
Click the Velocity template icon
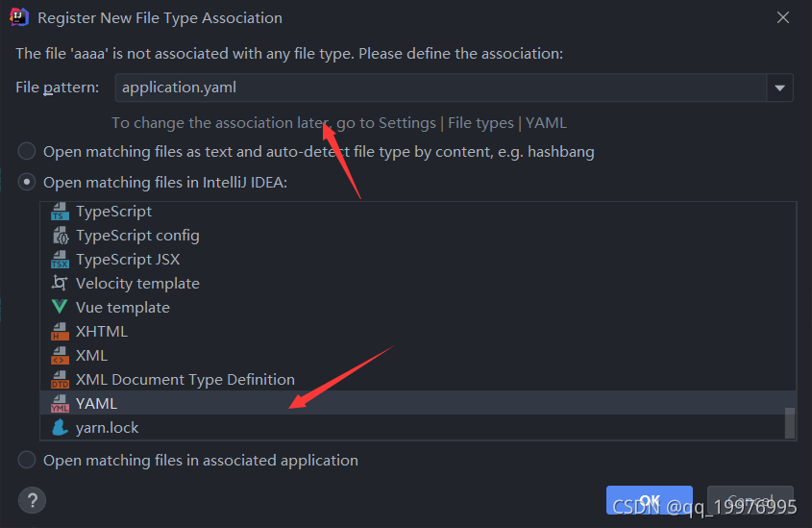click(60, 283)
